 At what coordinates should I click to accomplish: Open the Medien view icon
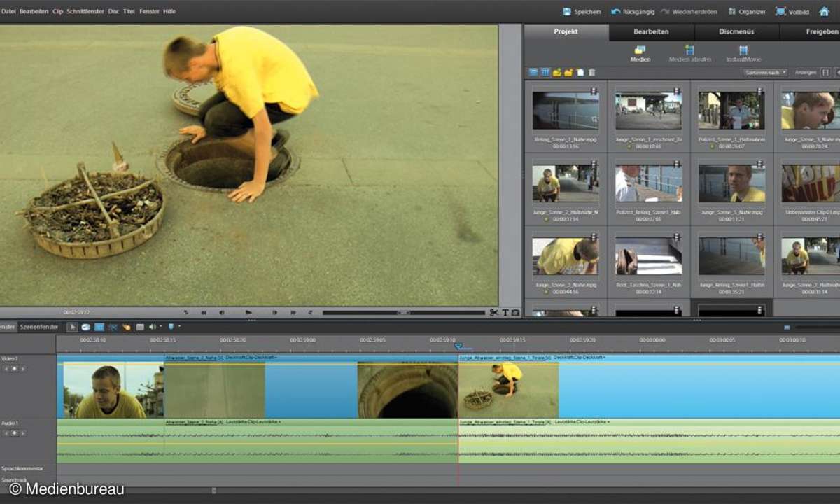click(x=640, y=50)
